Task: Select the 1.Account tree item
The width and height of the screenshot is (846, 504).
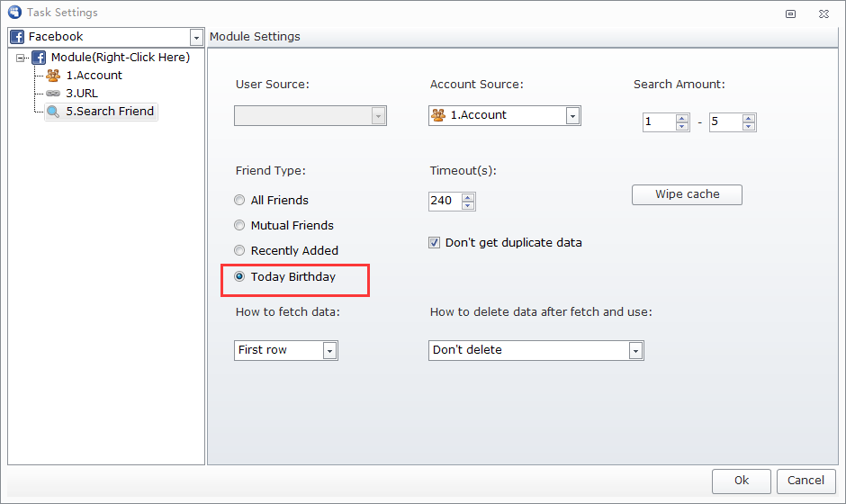Action: pyautogui.click(x=94, y=75)
